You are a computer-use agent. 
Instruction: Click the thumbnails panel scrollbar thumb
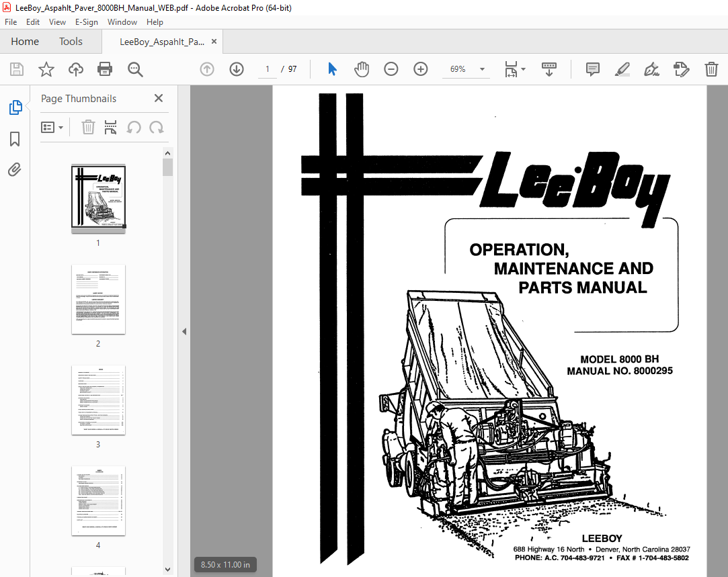[x=167, y=167]
